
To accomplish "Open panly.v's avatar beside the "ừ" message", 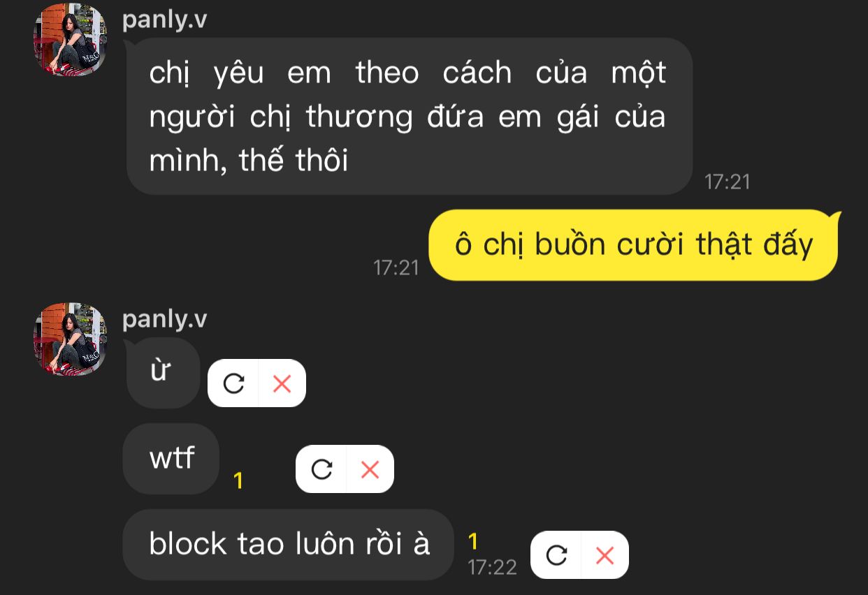I will coord(70,339).
